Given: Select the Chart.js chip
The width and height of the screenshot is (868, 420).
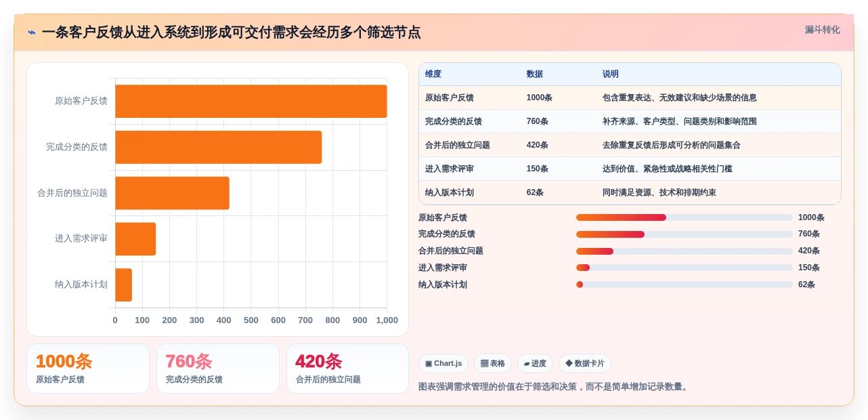Looking at the screenshot, I should (x=443, y=364).
